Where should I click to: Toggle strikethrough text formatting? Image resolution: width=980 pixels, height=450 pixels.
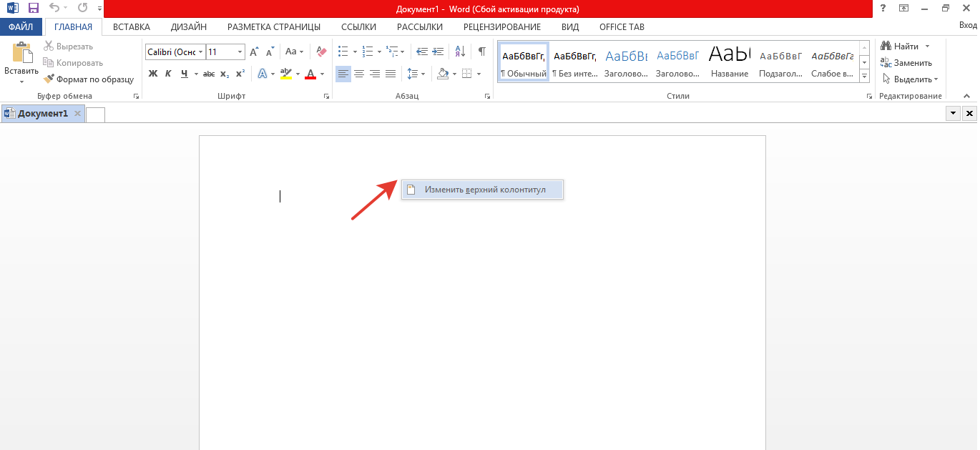click(x=209, y=74)
